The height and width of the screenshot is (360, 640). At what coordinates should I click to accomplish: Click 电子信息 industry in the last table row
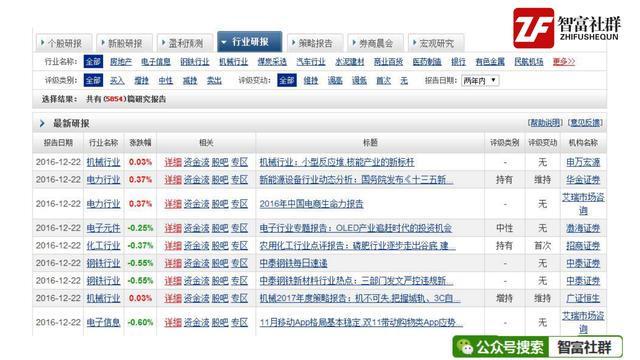(103, 322)
